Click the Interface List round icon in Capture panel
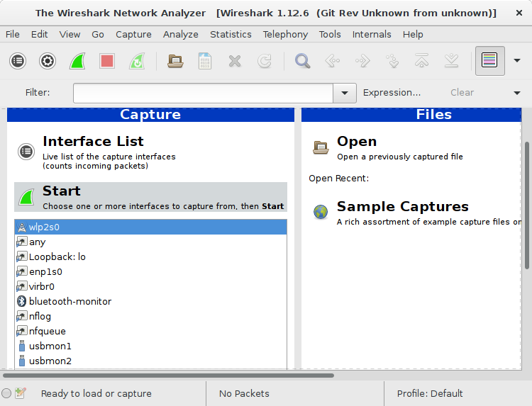The width and height of the screenshot is (532, 406). pos(26,151)
